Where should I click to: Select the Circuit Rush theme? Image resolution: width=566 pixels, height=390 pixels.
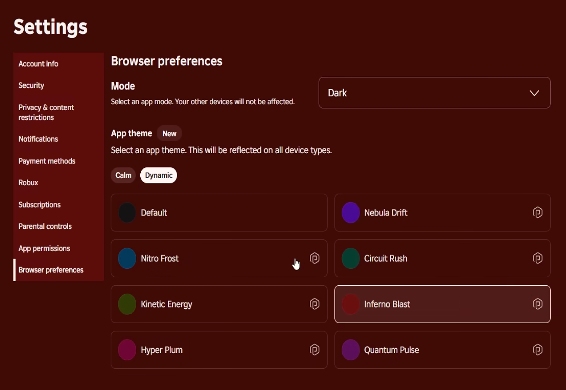[x=442, y=258]
